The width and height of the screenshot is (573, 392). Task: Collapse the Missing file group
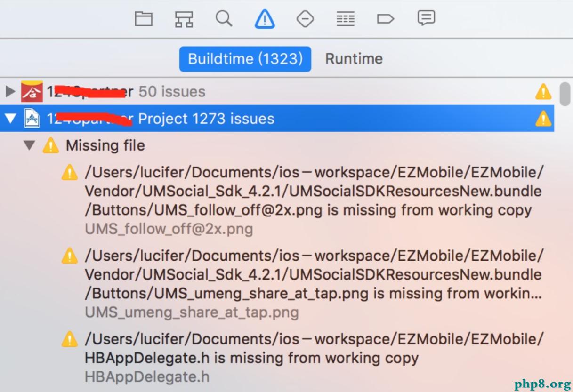click(x=29, y=146)
